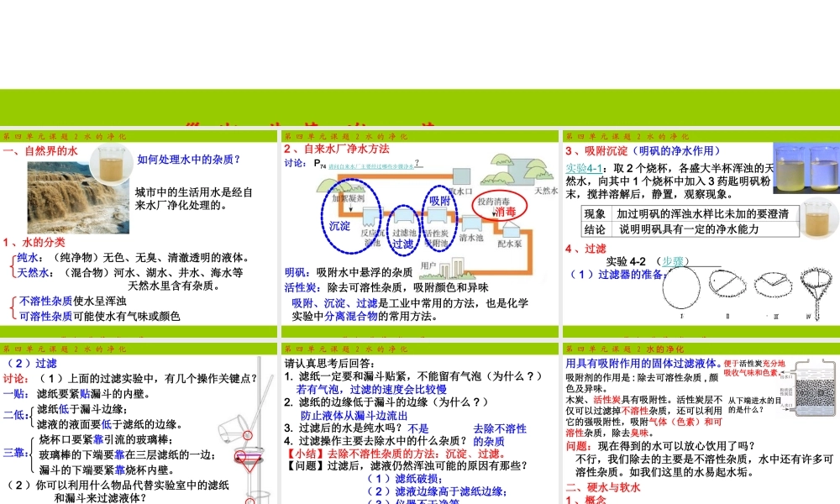
Task: Click the filtration apparatus drawing with beaker and funnel
Action: [x=248, y=430]
